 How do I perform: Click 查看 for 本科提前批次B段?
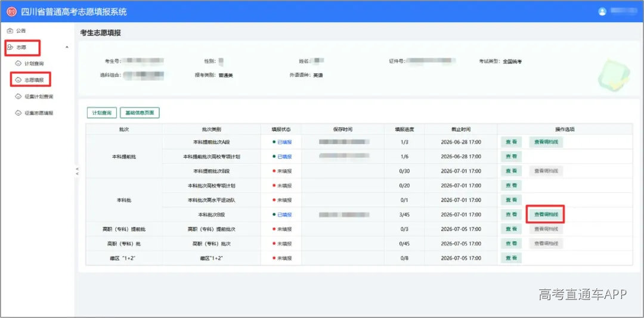coord(512,171)
